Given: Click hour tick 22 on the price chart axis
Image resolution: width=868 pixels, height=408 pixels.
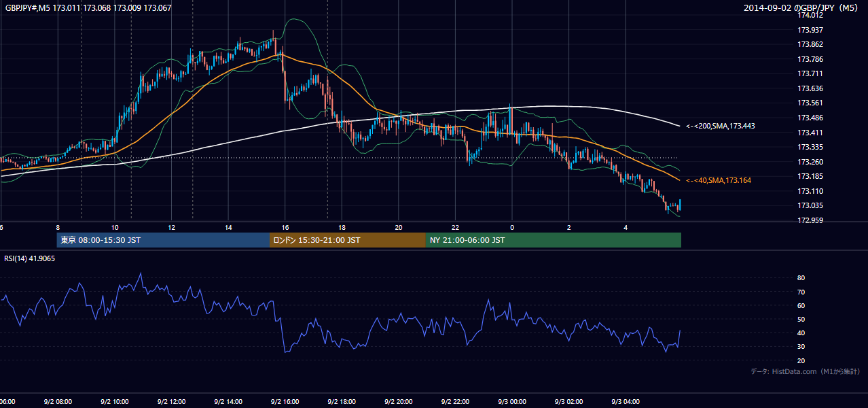Looking at the screenshot, I should tap(455, 227).
